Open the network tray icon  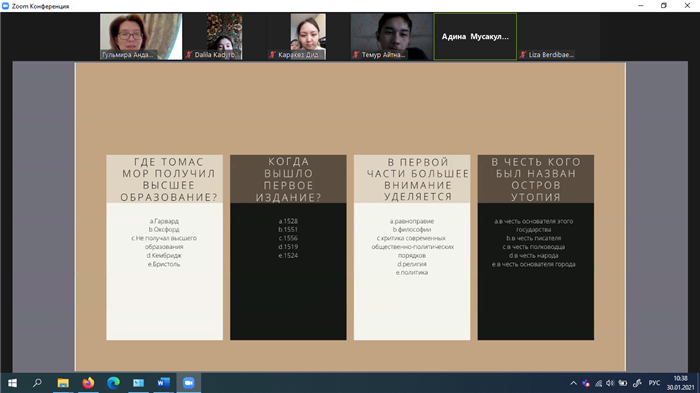click(598, 383)
